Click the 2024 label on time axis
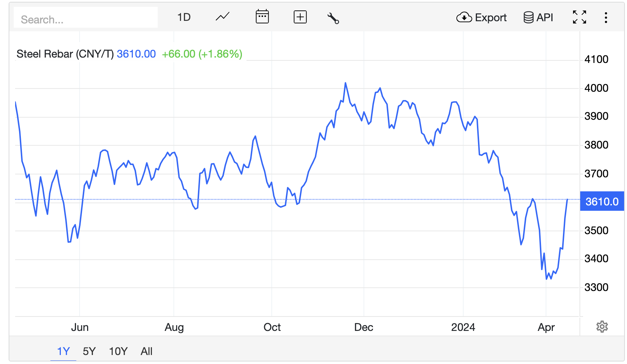This screenshot has height=364, width=627. tap(463, 327)
